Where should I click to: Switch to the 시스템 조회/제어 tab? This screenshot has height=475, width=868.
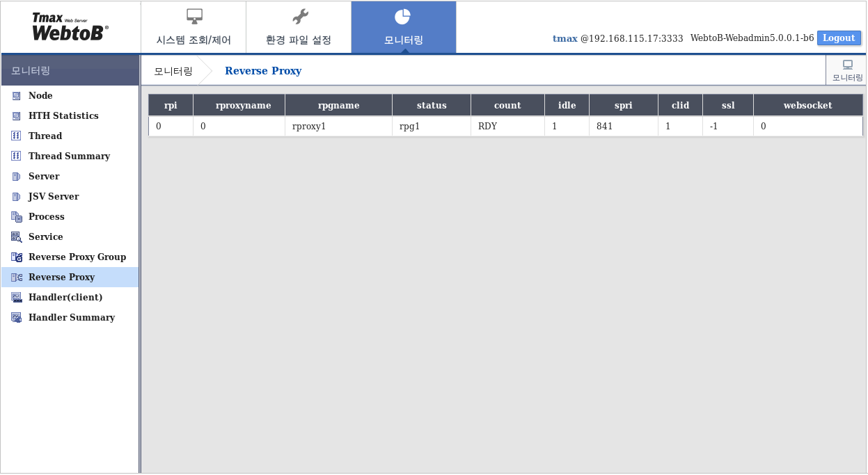pyautogui.click(x=193, y=27)
